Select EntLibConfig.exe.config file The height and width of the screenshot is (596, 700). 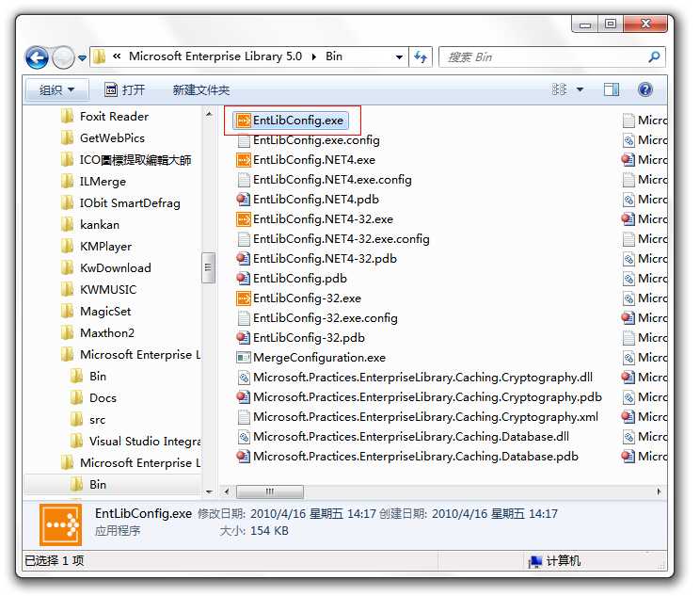309,140
